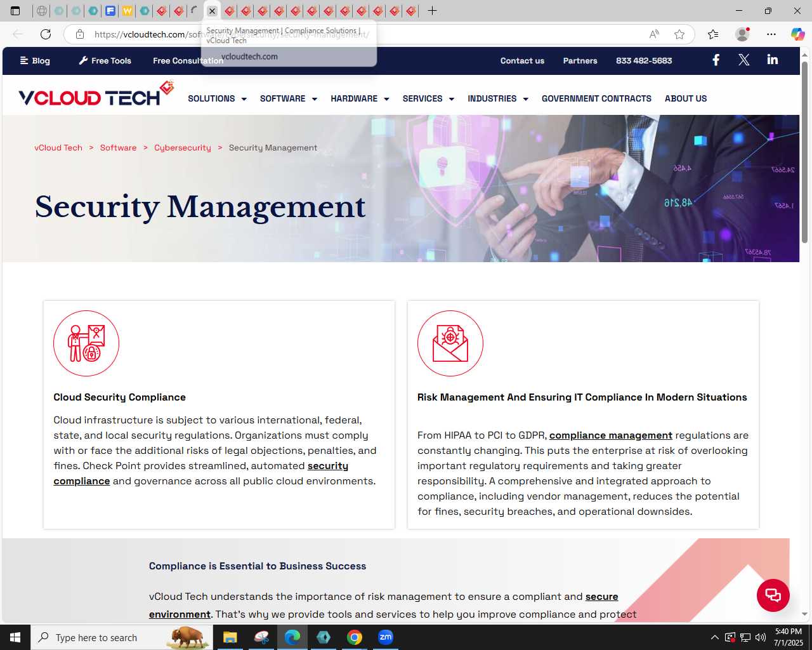Image resolution: width=812 pixels, height=650 pixels.
Task: Activate Read aloud icon in address bar
Action: [654, 34]
